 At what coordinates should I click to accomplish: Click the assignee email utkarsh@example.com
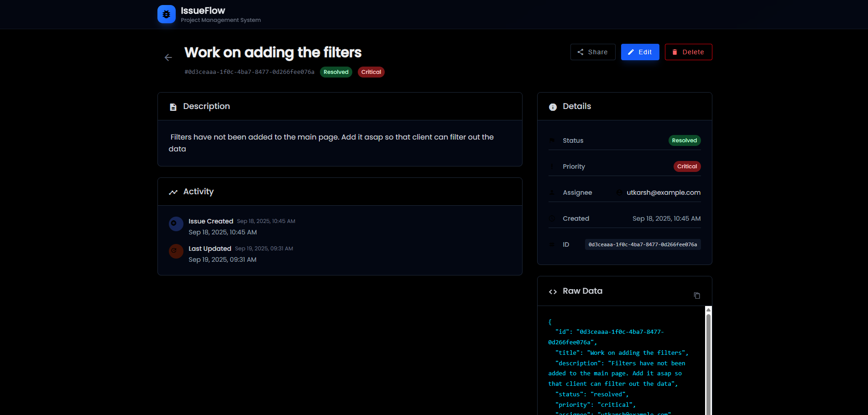pyautogui.click(x=663, y=192)
